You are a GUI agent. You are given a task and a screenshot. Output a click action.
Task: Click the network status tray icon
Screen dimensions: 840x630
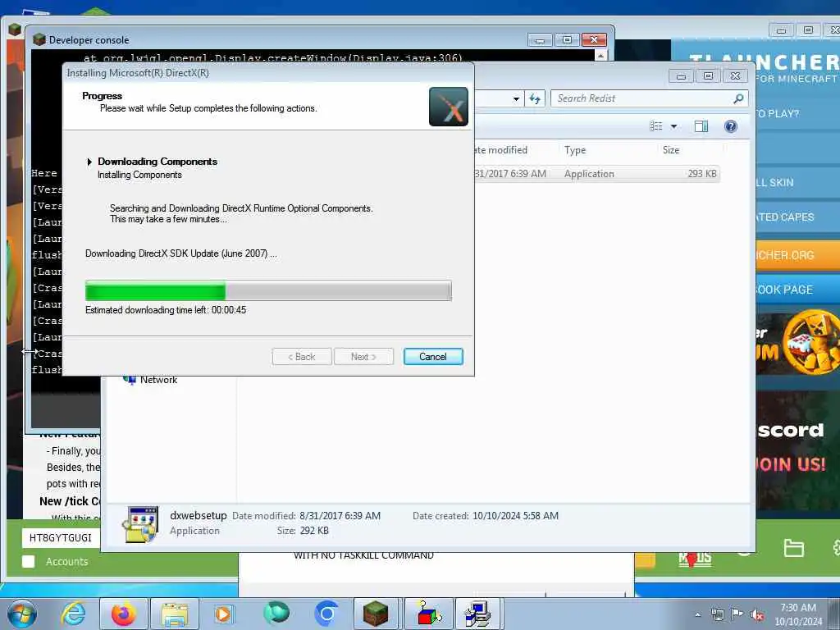click(717, 614)
